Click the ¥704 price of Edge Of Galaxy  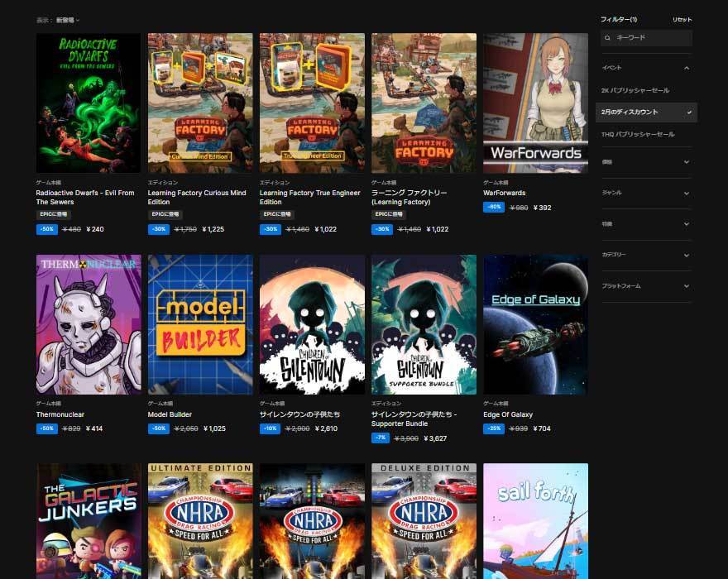point(542,428)
